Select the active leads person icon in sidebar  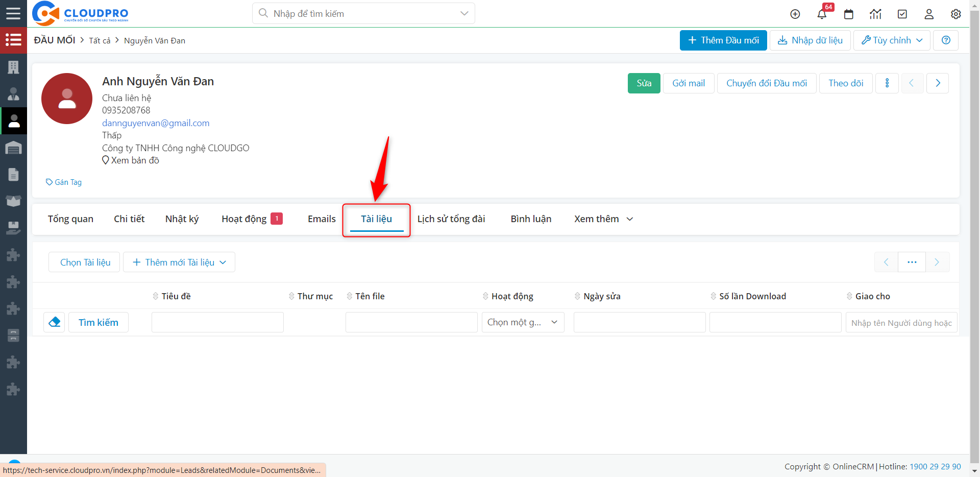coord(13,121)
